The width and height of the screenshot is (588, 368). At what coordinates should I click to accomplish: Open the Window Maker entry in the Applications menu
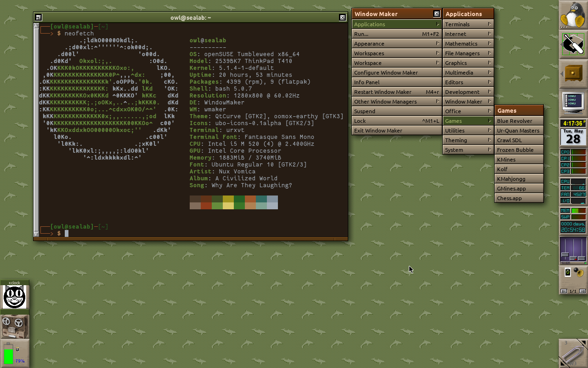[468, 101]
